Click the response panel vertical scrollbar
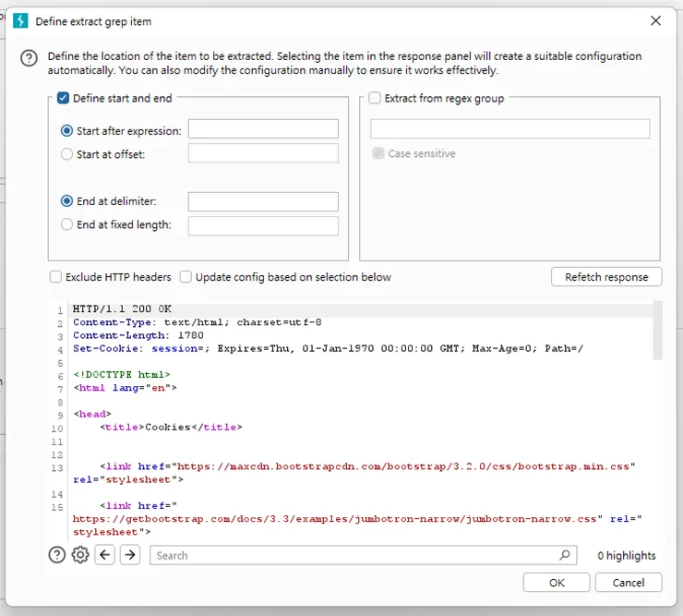Image resolution: width=683 pixels, height=616 pixels. point(657,330)
